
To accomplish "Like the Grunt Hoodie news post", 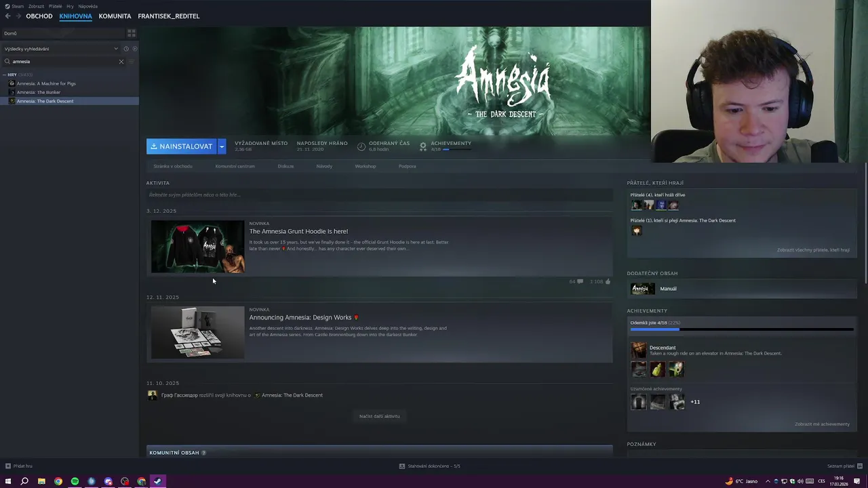I will click(x=608, y=281).
